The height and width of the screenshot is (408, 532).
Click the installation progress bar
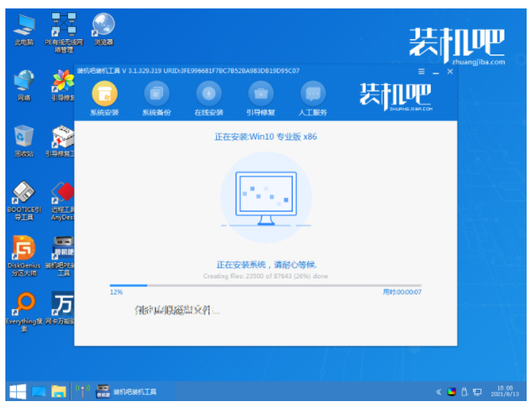coord(266,285)
